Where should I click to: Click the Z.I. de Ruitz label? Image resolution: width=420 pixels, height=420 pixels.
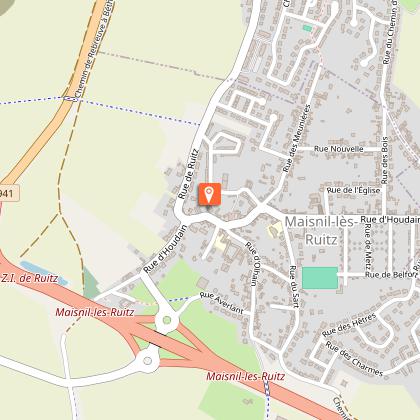(x=29, y=278)
